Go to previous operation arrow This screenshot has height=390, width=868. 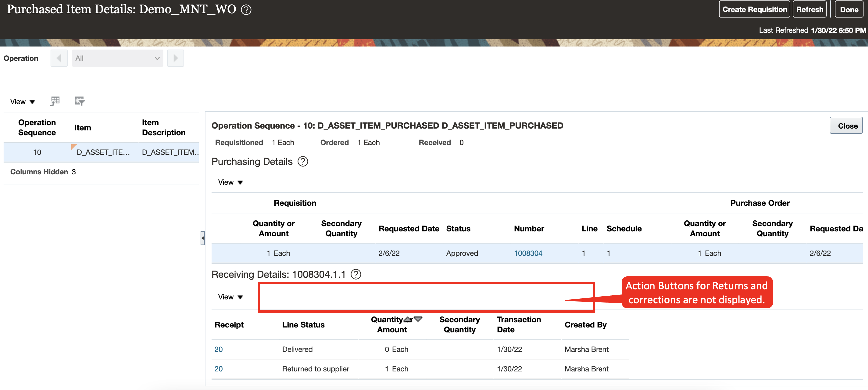coord(59,58)
